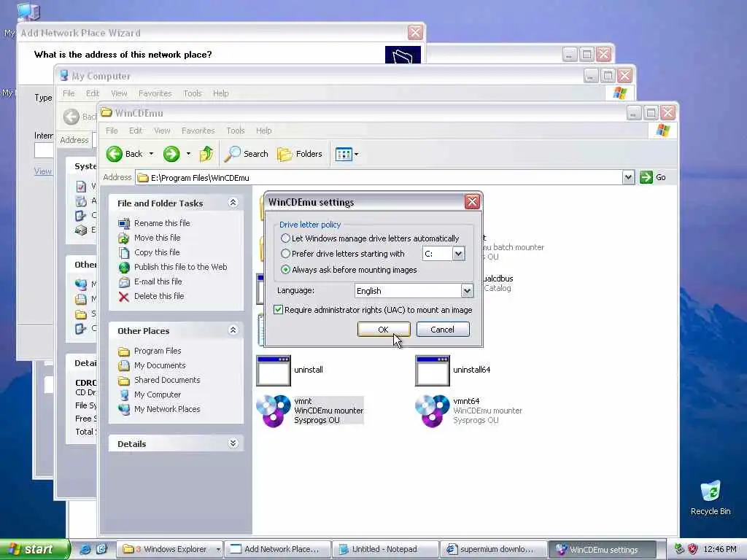Switch to Add Network Place taskbar button
This screenshot has height=560, width=747.
[x=278, y=549]
